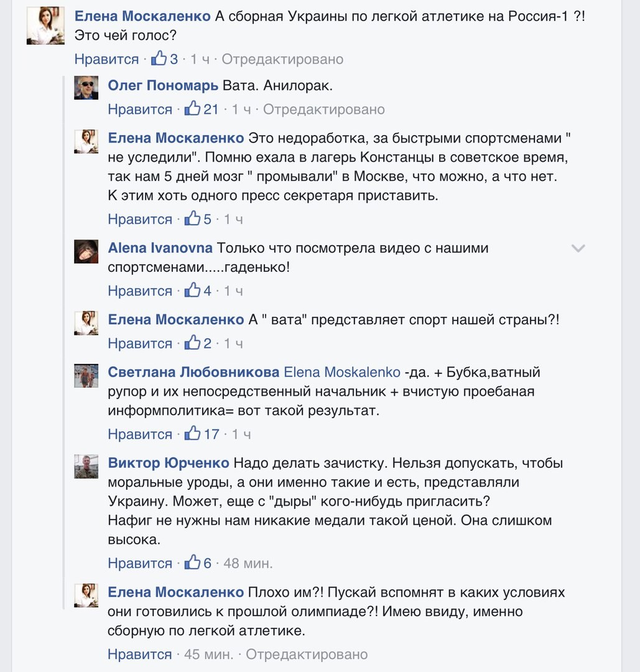Click thumbs-up icon showing 17 likes
The width and height of the screenshot is (640, 672).
[x=193, y=433]
